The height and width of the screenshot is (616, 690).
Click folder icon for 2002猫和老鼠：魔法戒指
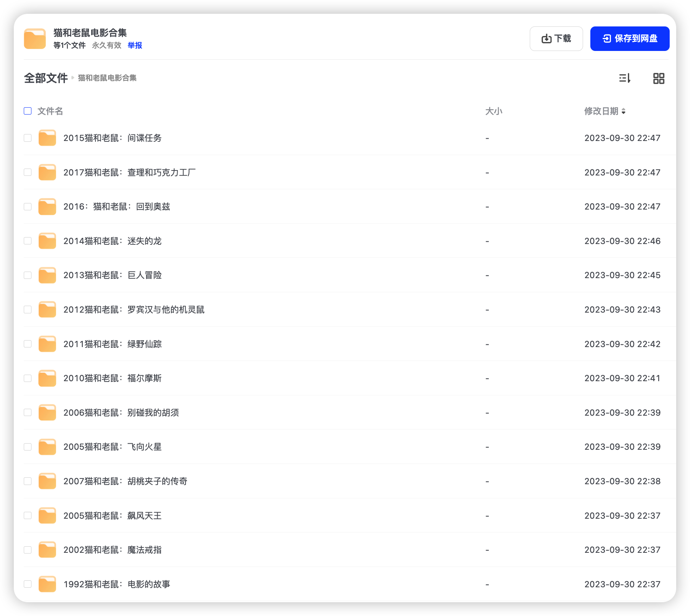[48, 550]
